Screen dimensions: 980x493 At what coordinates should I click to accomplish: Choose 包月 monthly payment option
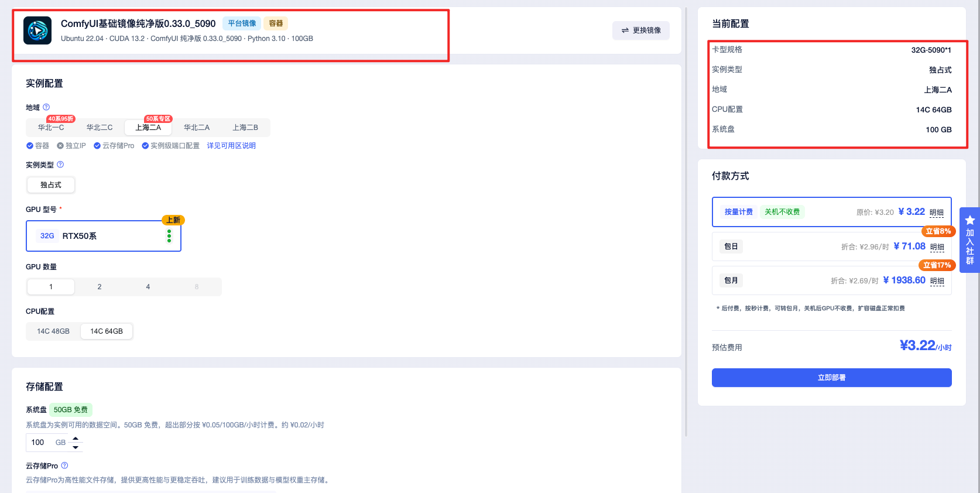(832, 280)
